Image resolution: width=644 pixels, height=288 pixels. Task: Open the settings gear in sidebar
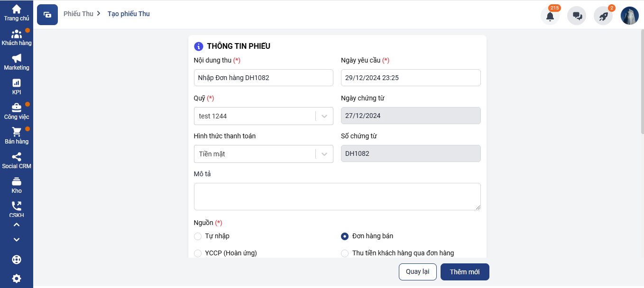point(17,279)
